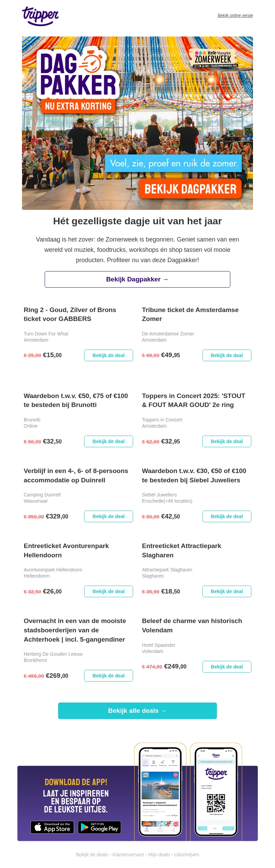Click the Tripper logo in header
The image size is (275, 868).
tap(41, 16)
